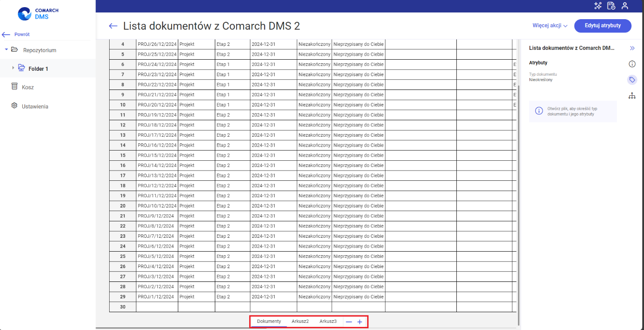Select cell PROJ/1/12/2024

157,297
